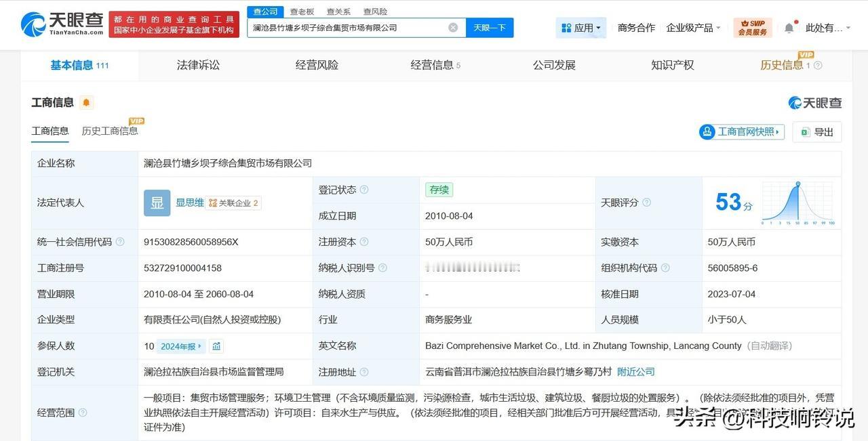Select the 查老板 search category

(x=302, y=11)
